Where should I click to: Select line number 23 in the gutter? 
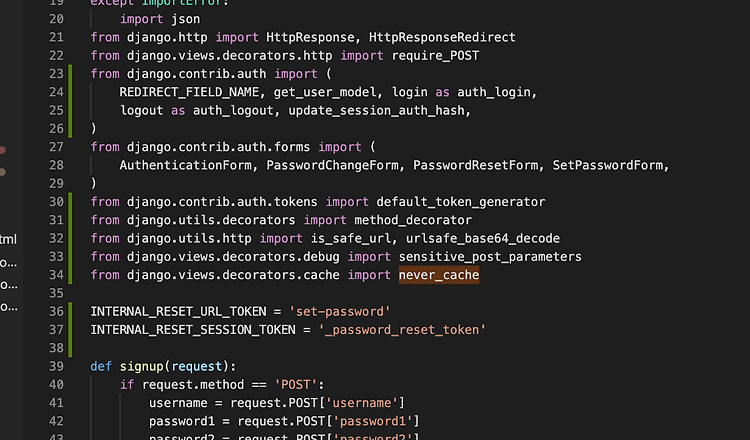tap(56, 74)
